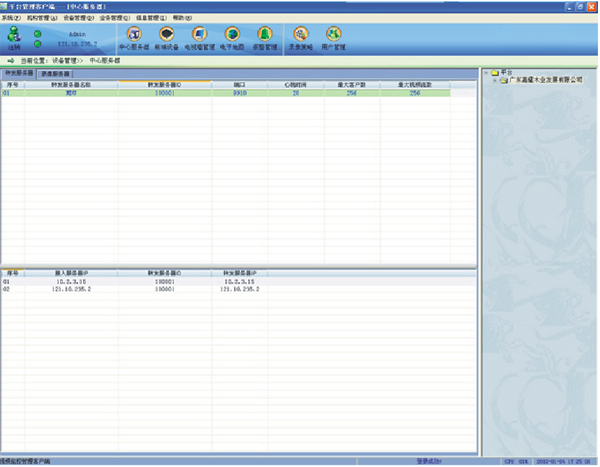This screenshot has width=600, height=467.
Task: Open the 电视墙管理 toolbar icon
Action: 200,38
